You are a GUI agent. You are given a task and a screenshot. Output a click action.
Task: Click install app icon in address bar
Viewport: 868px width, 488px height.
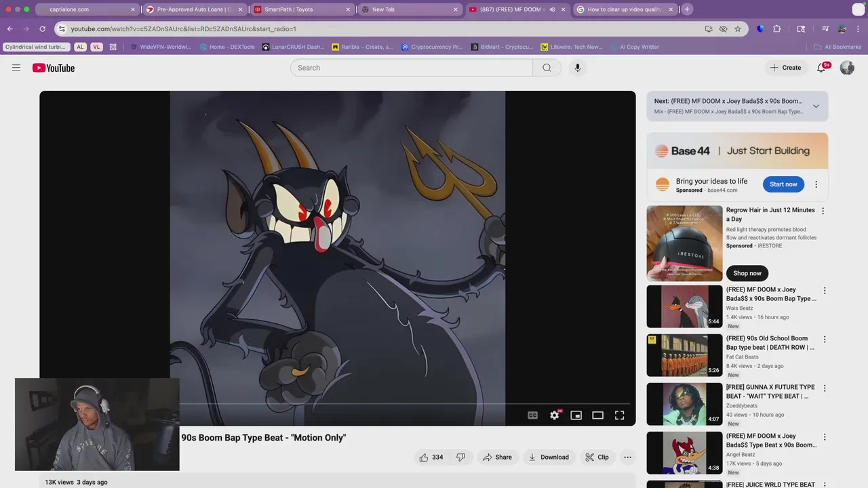pos(709,29)
